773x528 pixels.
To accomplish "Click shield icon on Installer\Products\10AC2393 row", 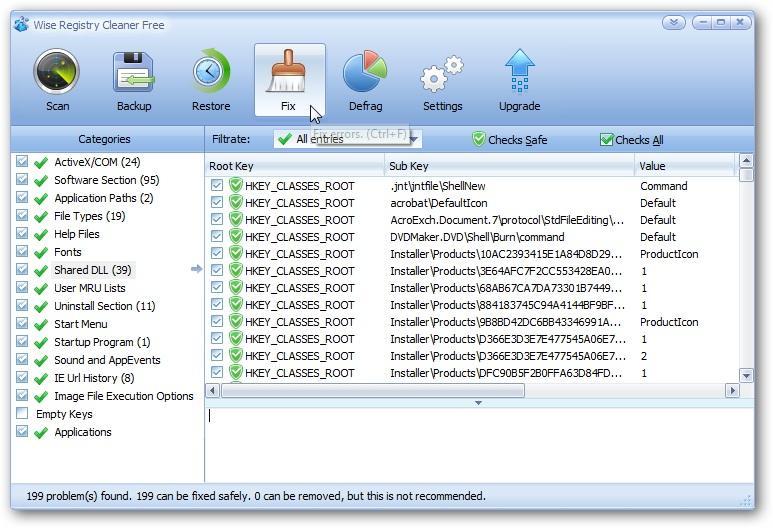I will (x=236, y=253).
